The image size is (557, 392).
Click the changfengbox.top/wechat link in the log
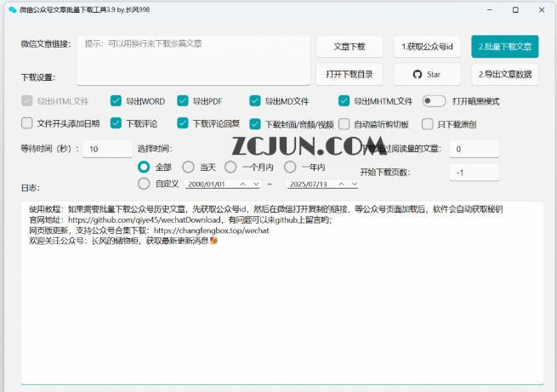212,230
